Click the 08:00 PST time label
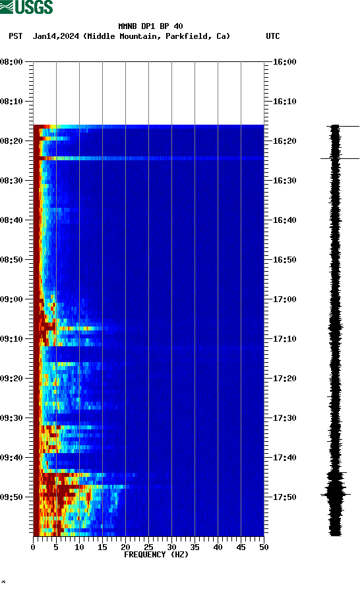 coord(12,61)
